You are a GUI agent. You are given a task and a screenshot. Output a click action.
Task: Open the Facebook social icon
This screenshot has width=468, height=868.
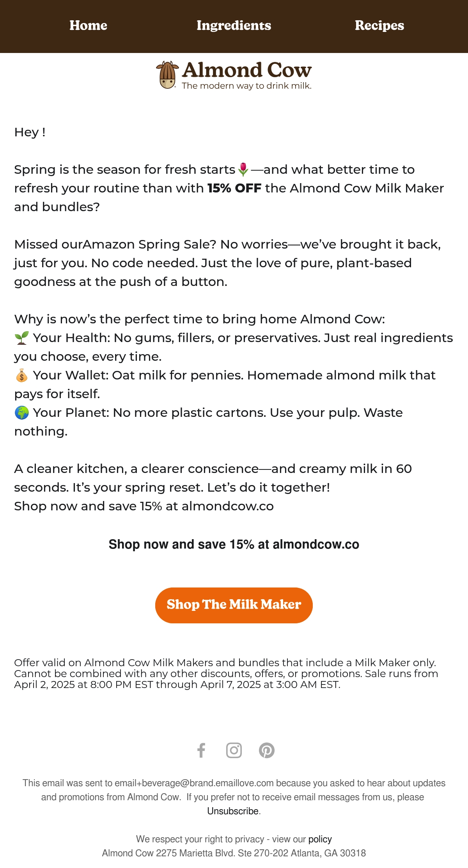click(x=201, y=750)
